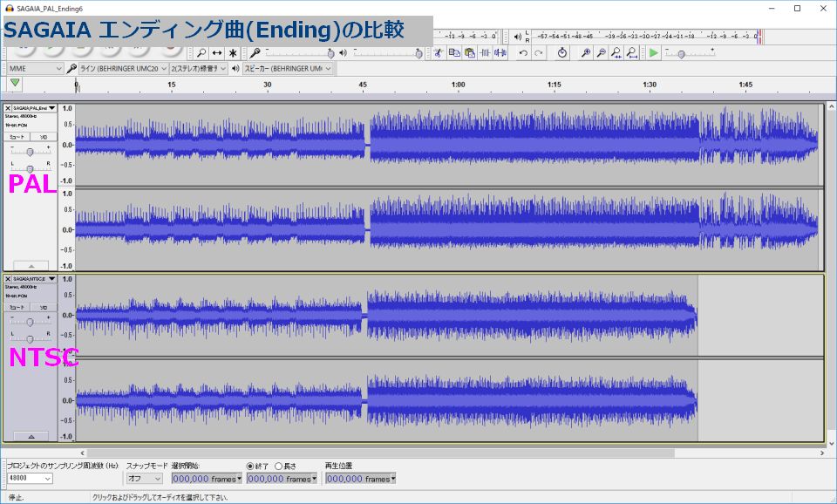Screen dimensions: 837x504
Task: Open the MME audio host dropdown
Action: pos(34,68)
